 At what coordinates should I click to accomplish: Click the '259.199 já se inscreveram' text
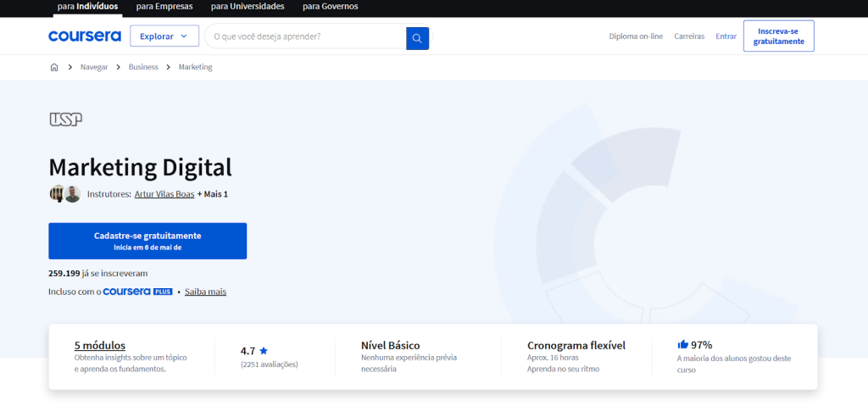pyautogui.click(x=98, y=273)
